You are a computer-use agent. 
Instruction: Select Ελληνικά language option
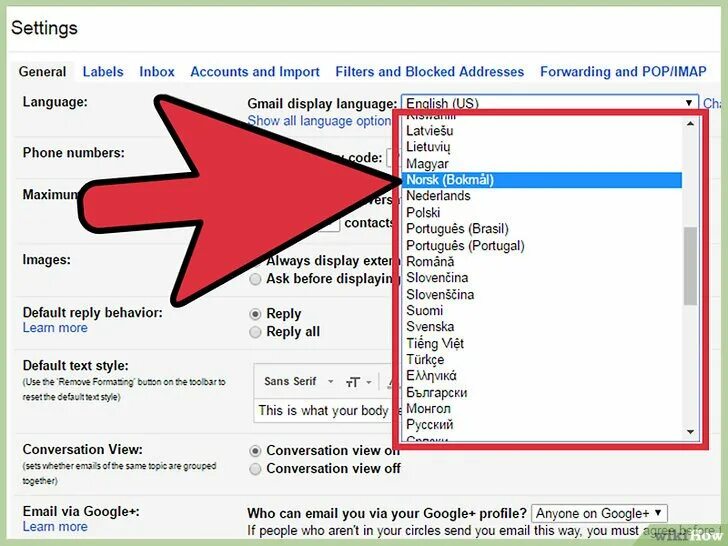pyautogui.click(x=541, y=376)
